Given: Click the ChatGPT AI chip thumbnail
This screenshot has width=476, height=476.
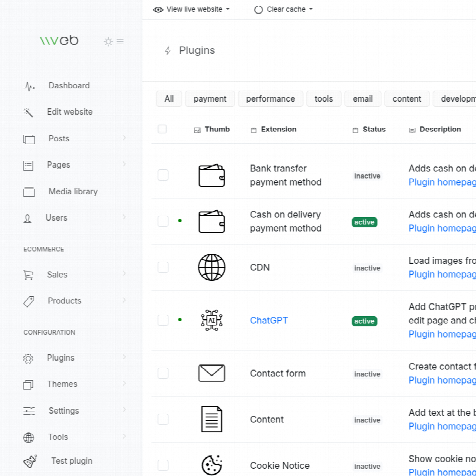Looking at the screenshot, I should 212,320.
